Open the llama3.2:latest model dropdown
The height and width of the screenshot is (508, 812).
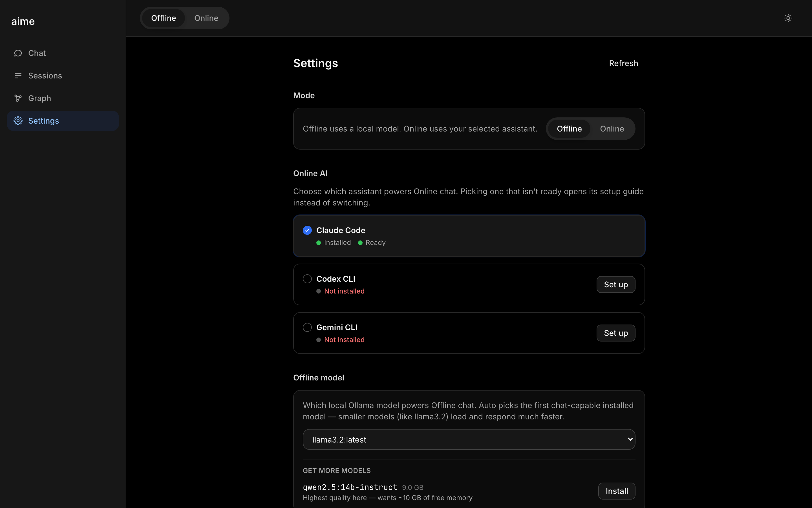(x=469, y=439)
